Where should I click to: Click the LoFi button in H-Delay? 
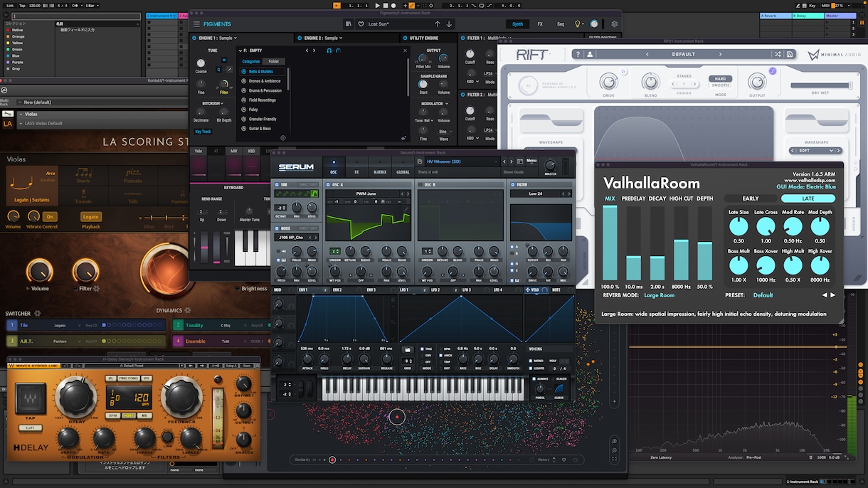pyautogui.click(x=30, y=428)
